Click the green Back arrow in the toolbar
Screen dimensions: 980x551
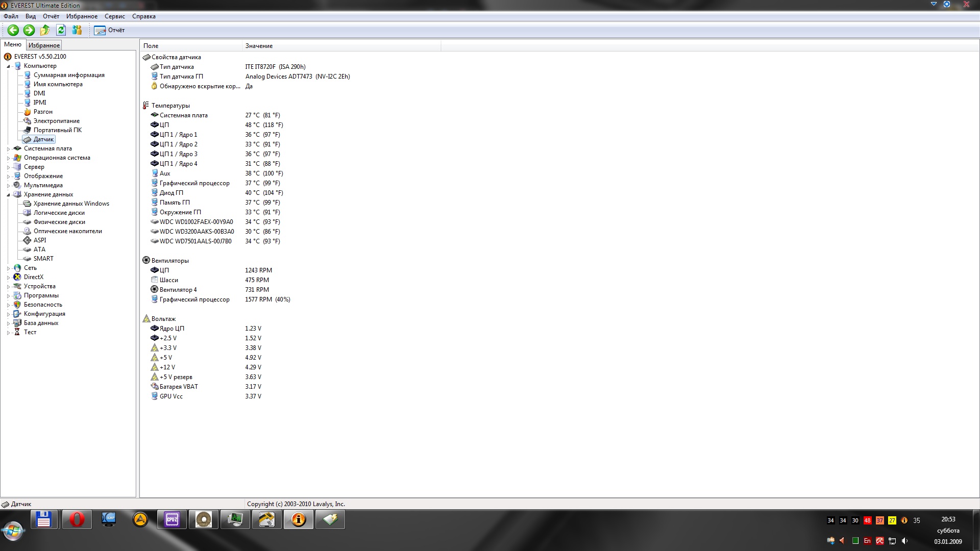(13, 30)
